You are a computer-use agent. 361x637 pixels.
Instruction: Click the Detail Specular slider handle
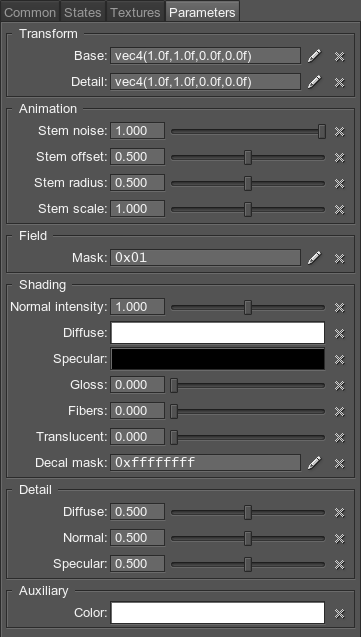248,565
